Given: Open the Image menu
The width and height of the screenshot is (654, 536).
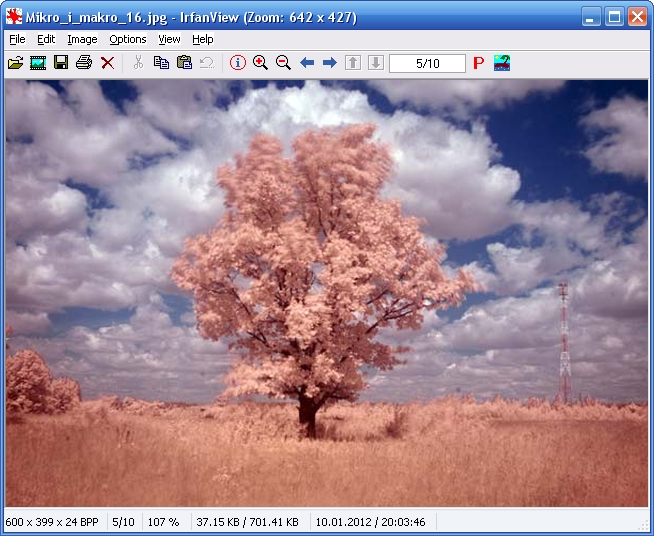Looking at the screenshot, I should [82, 39].
